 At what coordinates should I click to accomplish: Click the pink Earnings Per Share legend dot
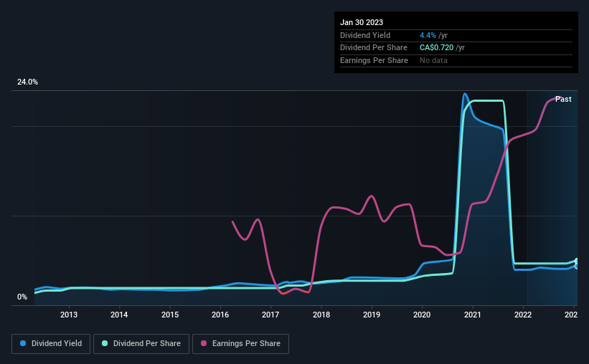point(204,343)
